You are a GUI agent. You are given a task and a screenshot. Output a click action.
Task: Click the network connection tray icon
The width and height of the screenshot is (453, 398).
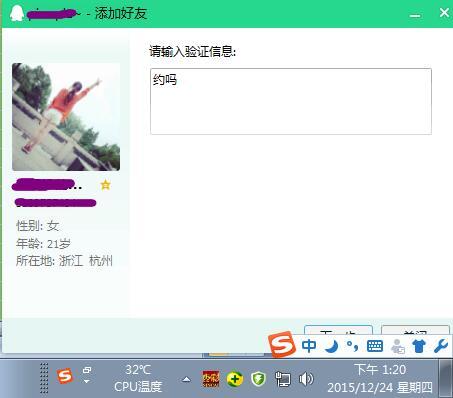click(282, 379)
